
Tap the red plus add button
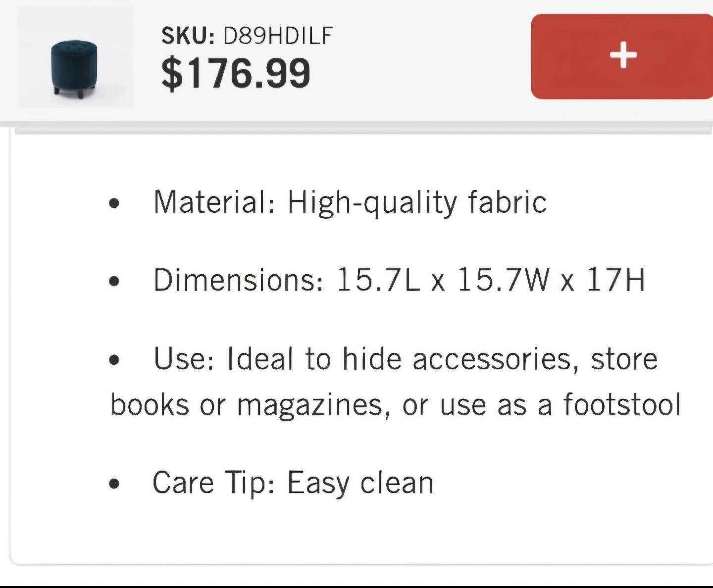click(x=622, y=56)
